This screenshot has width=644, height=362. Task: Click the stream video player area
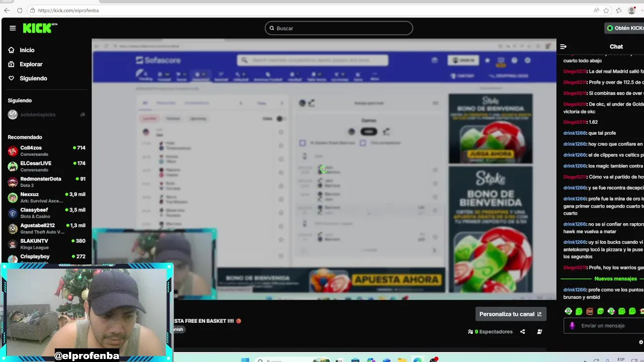click(324, 169)
